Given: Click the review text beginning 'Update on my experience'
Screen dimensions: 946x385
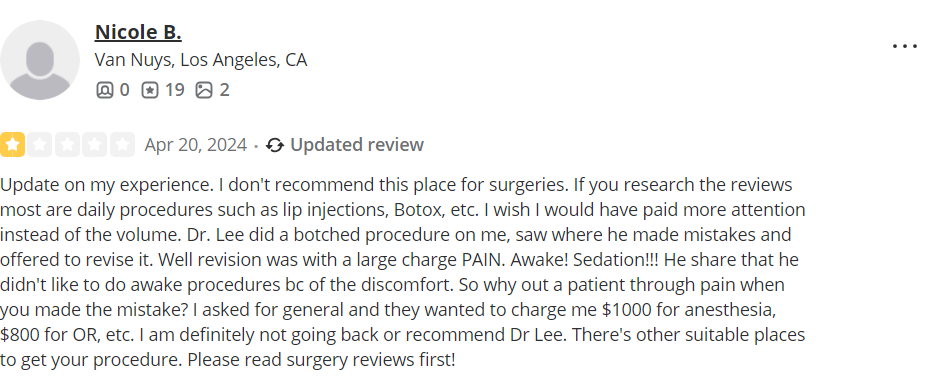Looking at the screenshot, I should (402, 272).
